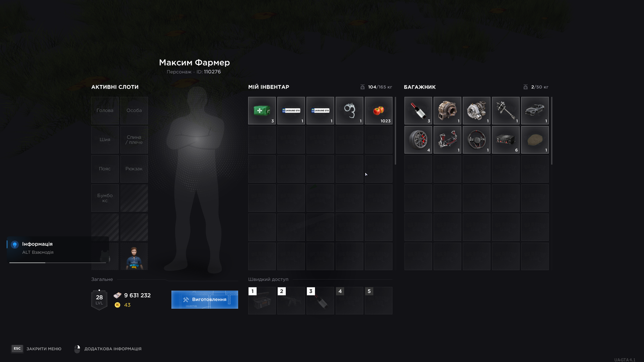Click the first UKRAINE GTA license plate
The image size is (644, 362).
tap(291, 111)
